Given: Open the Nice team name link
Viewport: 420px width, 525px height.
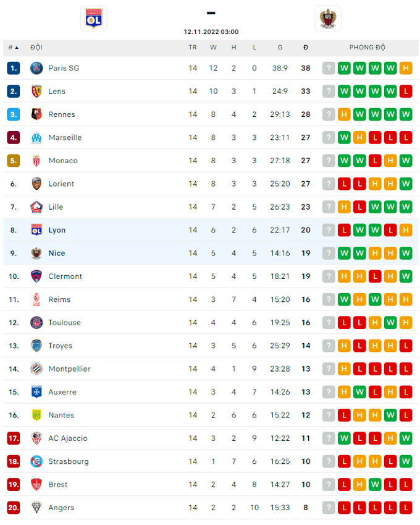Looking at the screenshot, I should pos(57,253).
